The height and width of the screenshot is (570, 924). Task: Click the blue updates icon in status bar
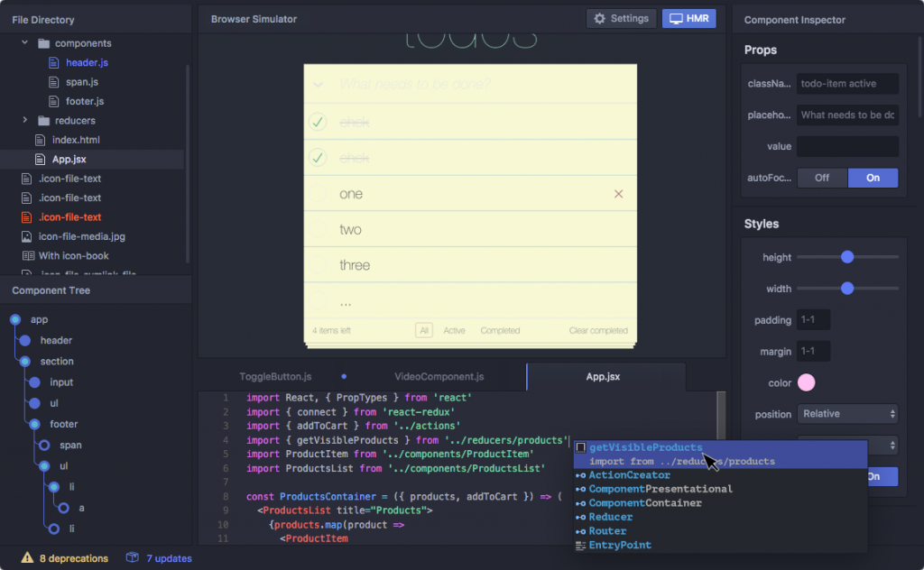coord(134,558)
